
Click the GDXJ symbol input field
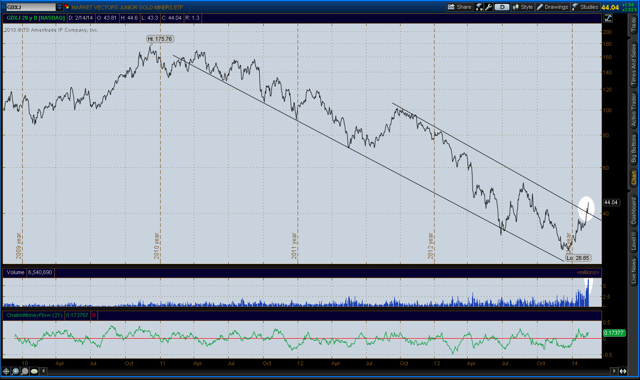[x=31, y=7]
